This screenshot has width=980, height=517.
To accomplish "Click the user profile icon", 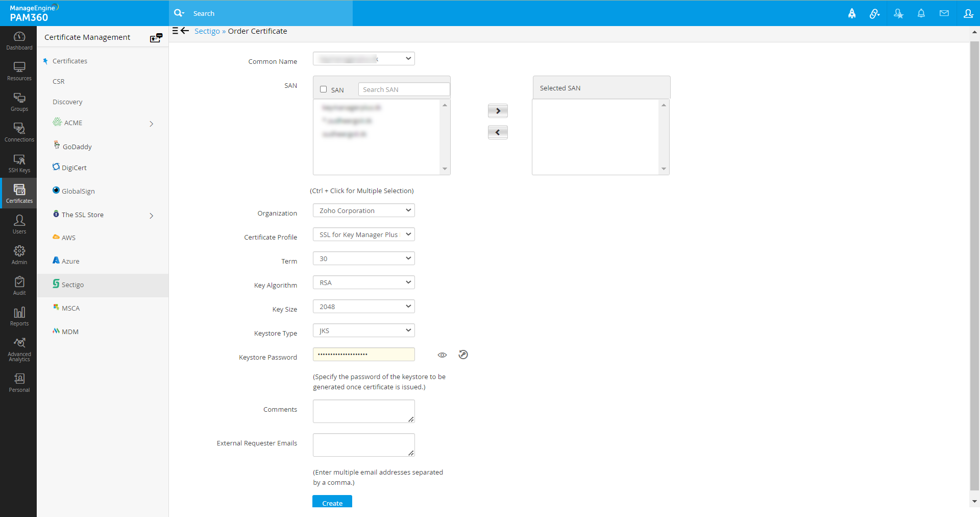I will point(968,13).
